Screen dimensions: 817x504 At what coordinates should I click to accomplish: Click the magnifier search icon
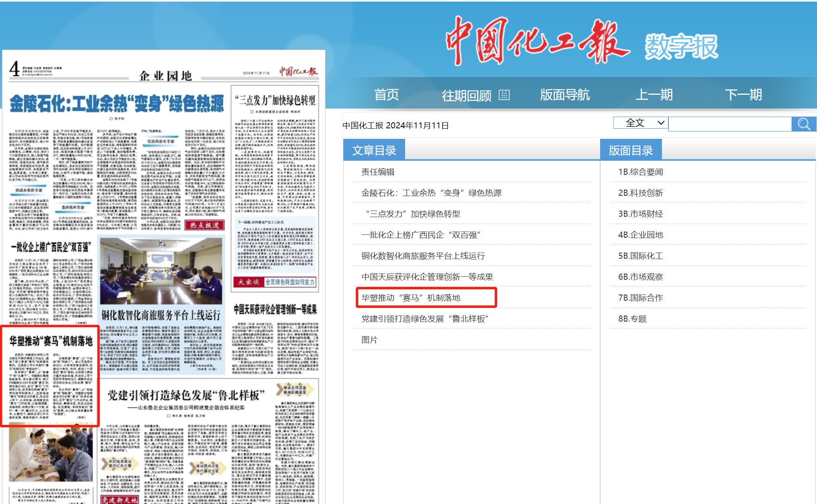click(x=804, y=124)
